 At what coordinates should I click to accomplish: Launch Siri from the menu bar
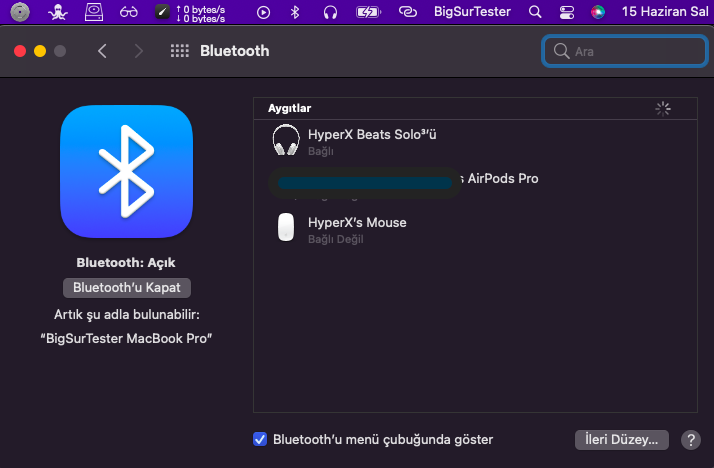(x=598, y=12)
